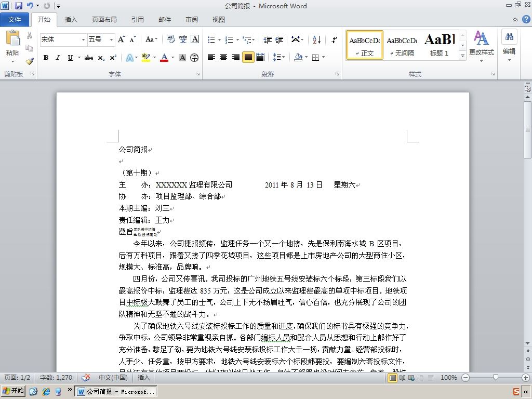Apply character shading icon

pyautogui.click(x=182, y=58)
